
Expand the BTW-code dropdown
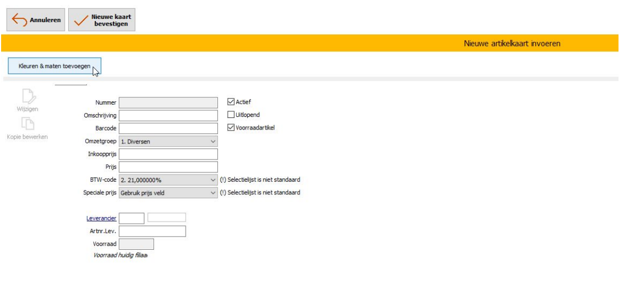point(168,180)
